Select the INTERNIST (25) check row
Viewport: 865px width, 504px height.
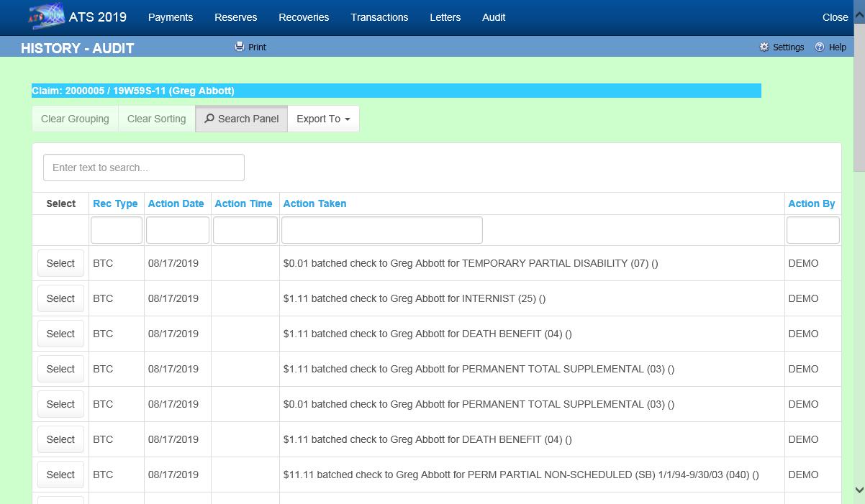60,298
